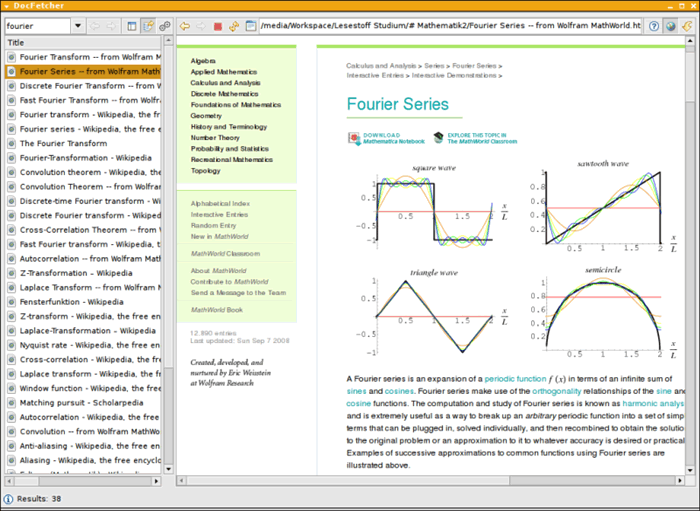
Task: Click the open in external browser globe icon
Action: click(x=670, y=25)
